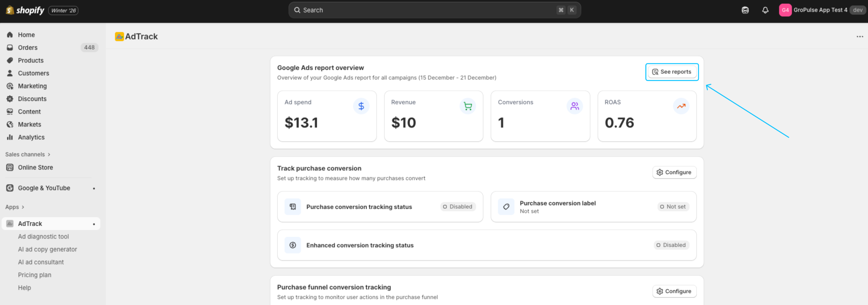
Task: Click the See reports button
Action: click(x=672, y=72)
